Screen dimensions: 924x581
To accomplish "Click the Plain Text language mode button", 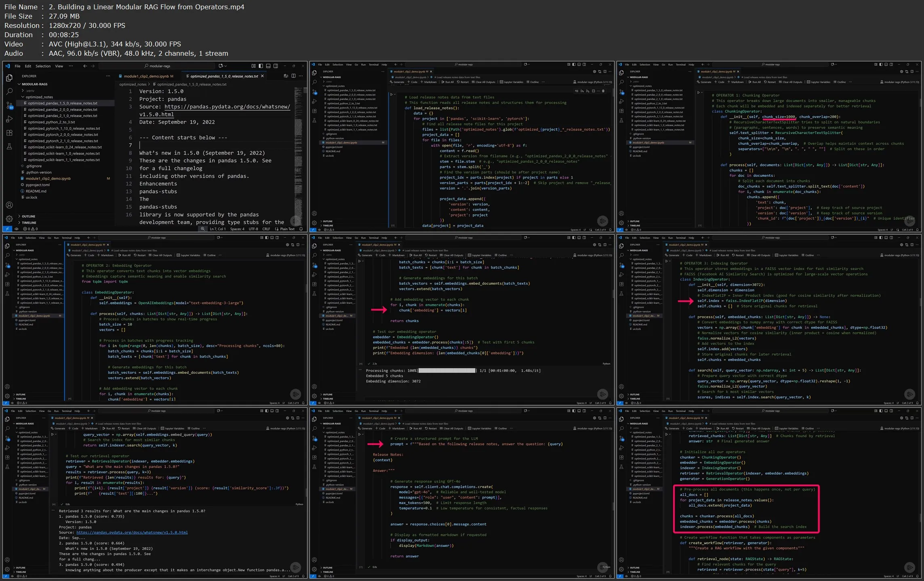I will 287,229.
